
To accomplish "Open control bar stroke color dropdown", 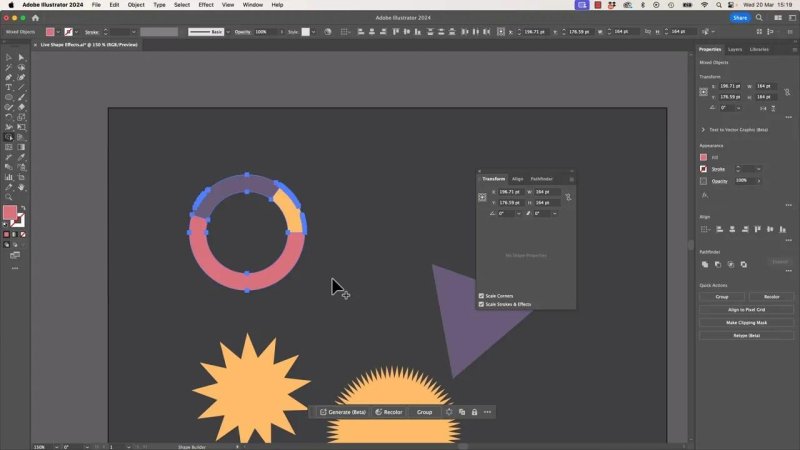I will click(77, 32).
